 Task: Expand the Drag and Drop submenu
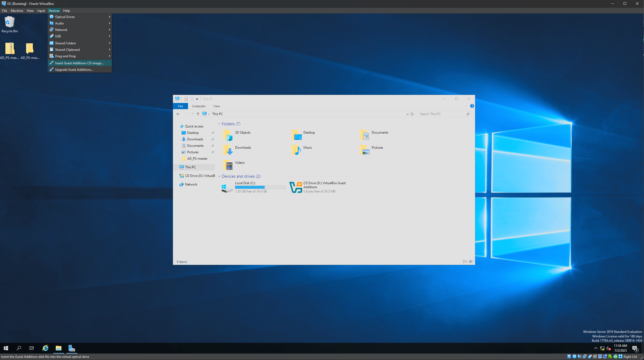pos(80,56)
